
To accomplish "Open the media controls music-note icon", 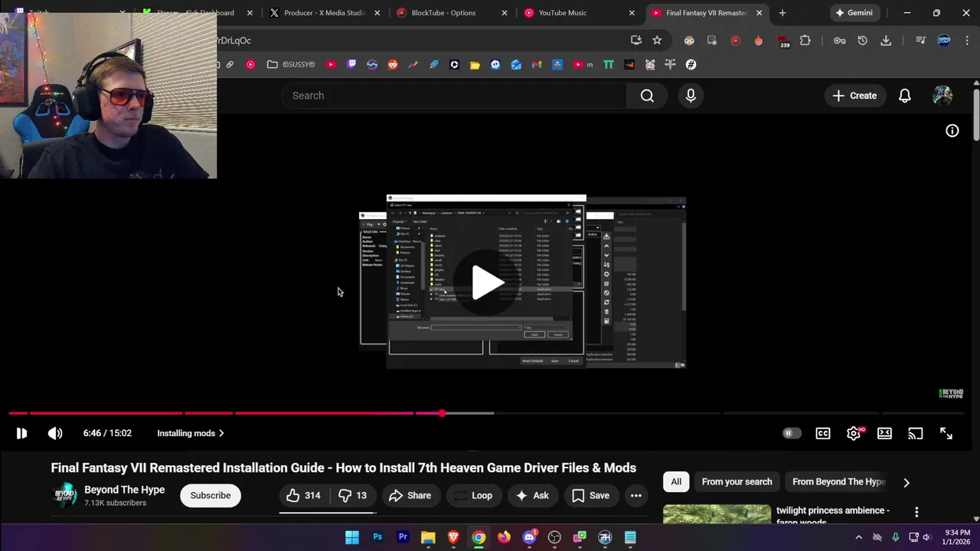I will [x=920, y=41].
